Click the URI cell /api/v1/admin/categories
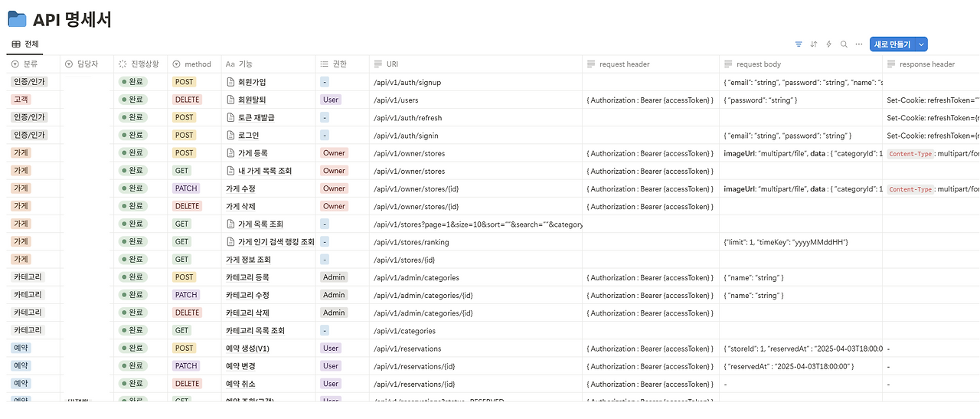The width and height of the screenshot is (980, 419). 475,277
